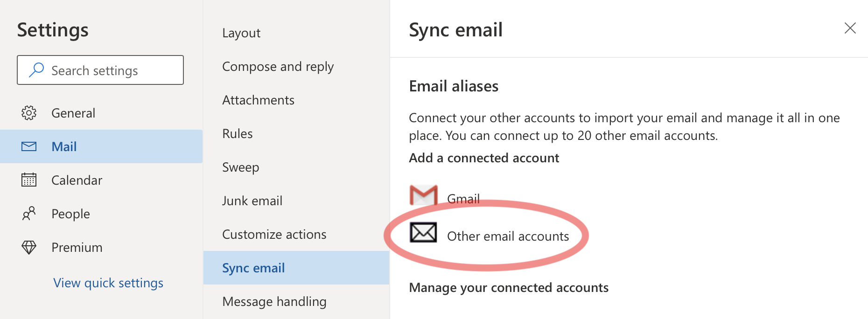Click the Mail envelope icon

click(x=29, y=146)
